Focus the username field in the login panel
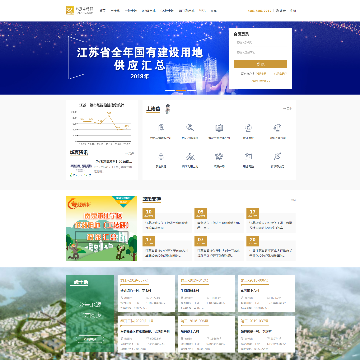The image size is (360, 360). pyautogui.click(x=260, y=42)
